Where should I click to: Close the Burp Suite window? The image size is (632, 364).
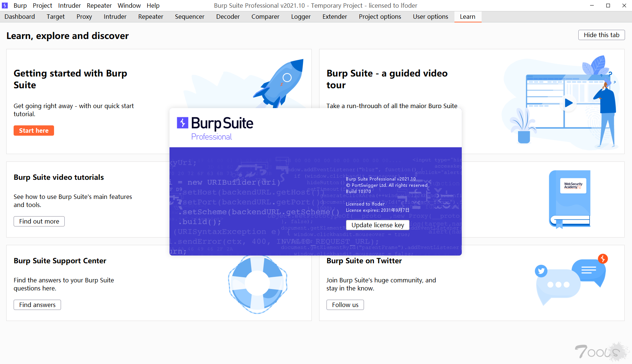(624, 6)
